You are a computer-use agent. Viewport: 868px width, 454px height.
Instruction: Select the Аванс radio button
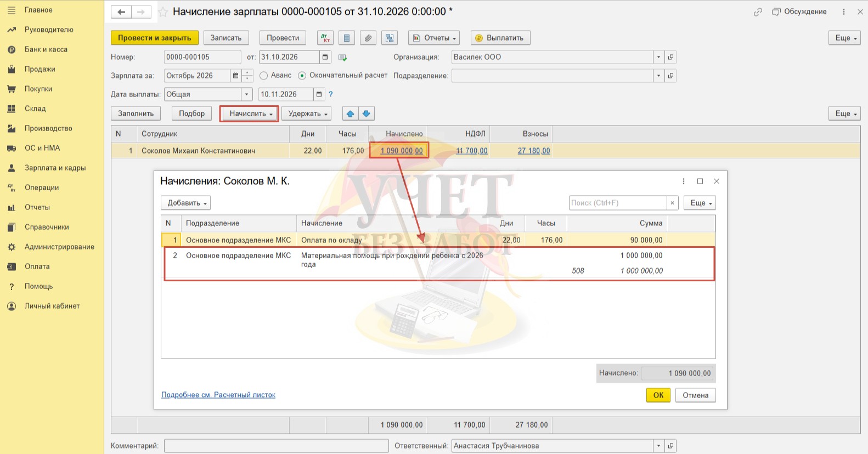pyautogui.click(x=264, y=76)
